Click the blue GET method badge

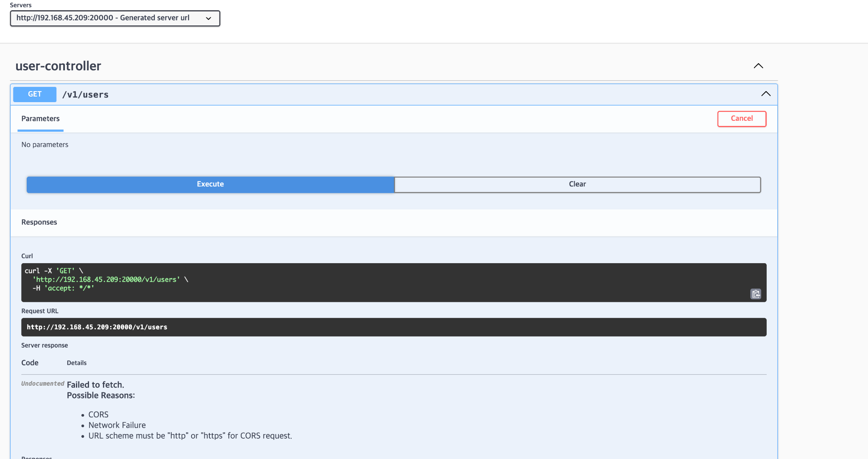click(35, 94)
